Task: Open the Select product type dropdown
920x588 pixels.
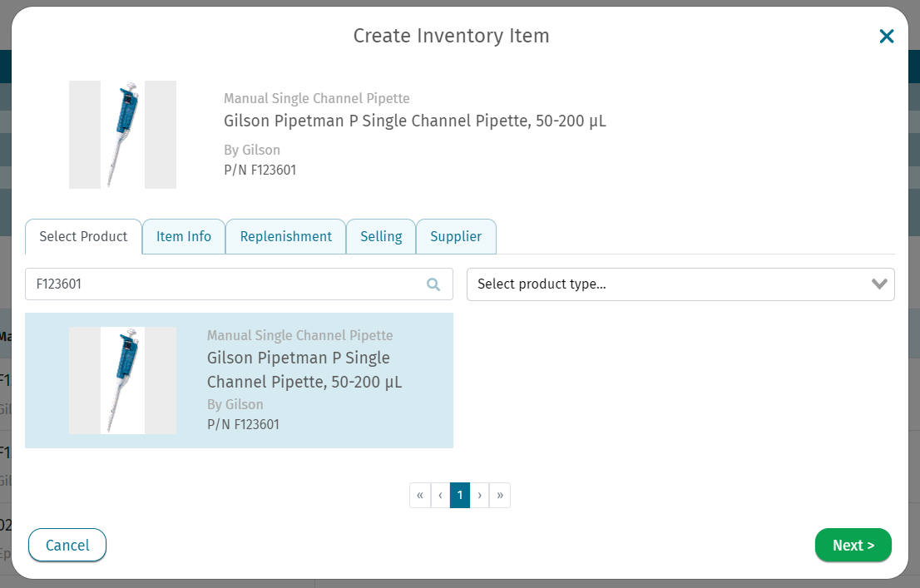Action: tap(680, 284)
